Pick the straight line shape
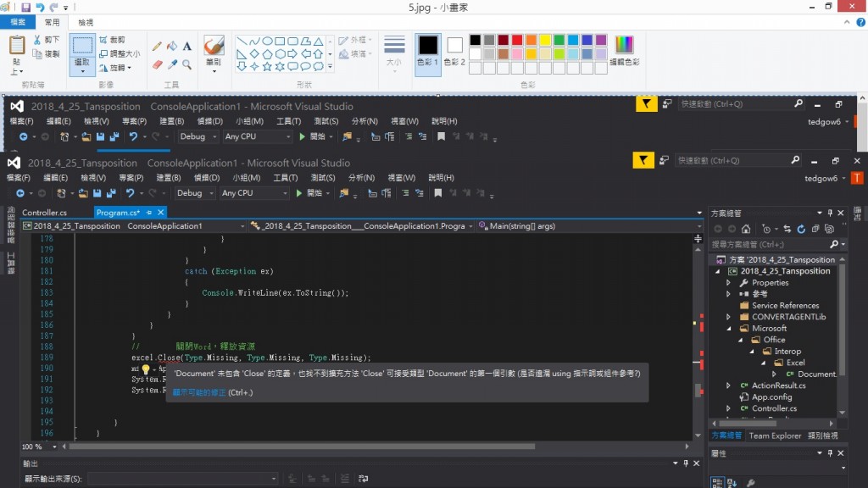The width and height of the screenshot is (868, 488). tap(242, 41)
